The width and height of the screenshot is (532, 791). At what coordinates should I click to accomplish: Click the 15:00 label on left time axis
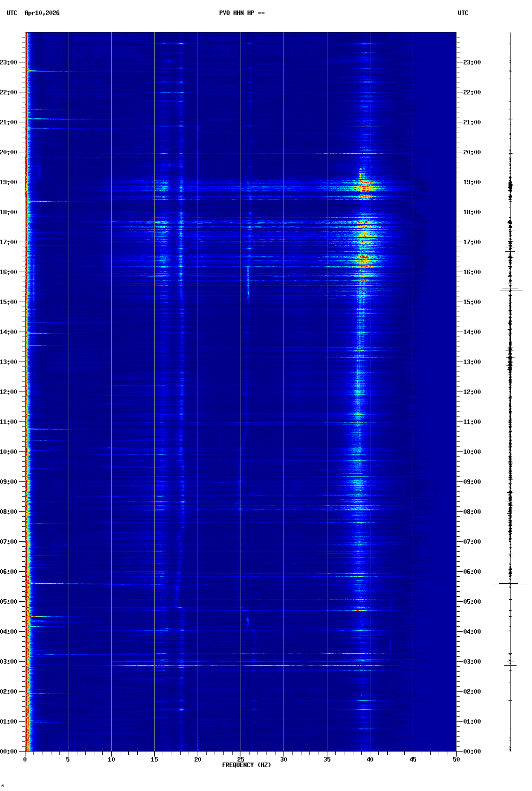9,302
